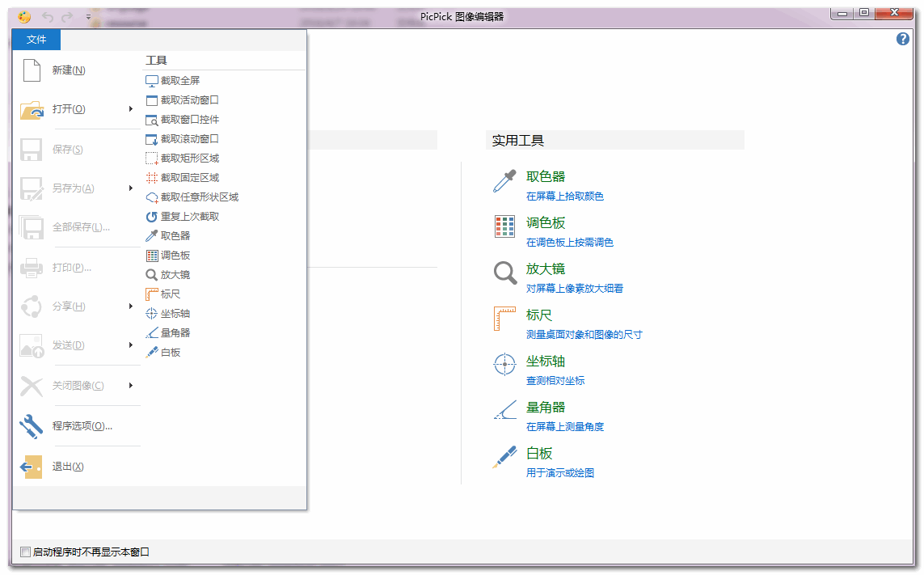Open the green 标尺 link

tap(539, 315)
